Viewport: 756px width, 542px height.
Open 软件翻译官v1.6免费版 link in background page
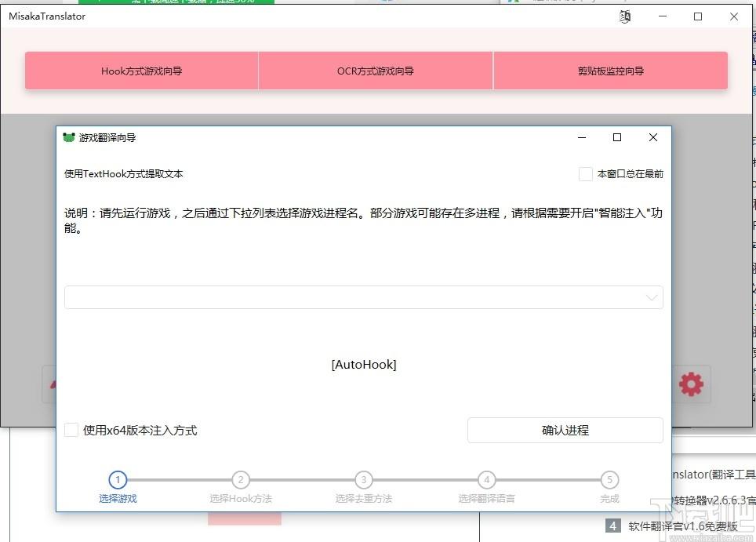683,526
